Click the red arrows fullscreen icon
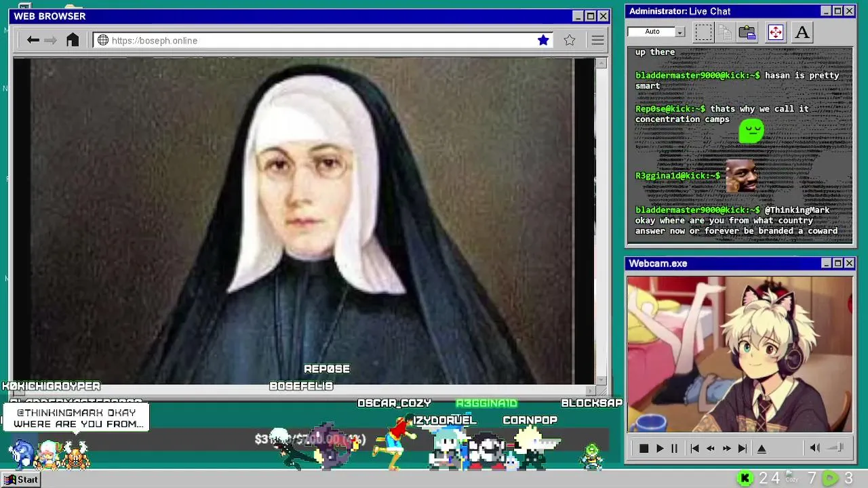 [776, 32]
